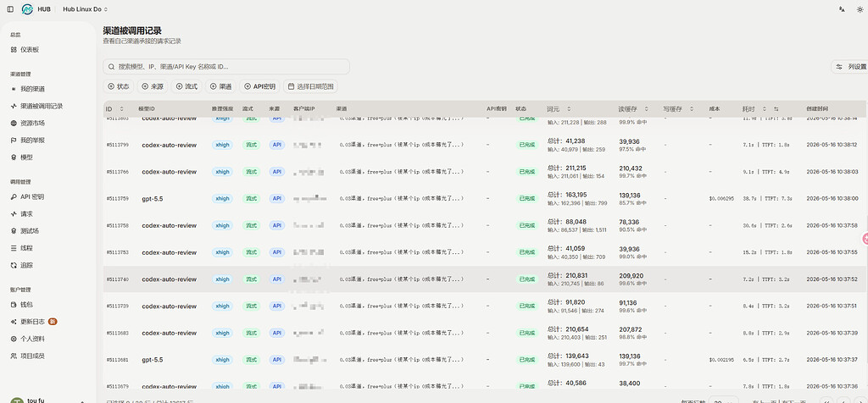This screenshot has height=403, width=868.
Task: Click cached value 209,920
Action: 631,275
